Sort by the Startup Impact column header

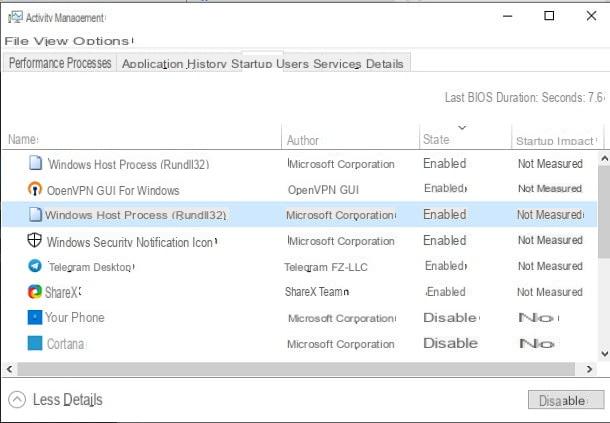point(556,141)
